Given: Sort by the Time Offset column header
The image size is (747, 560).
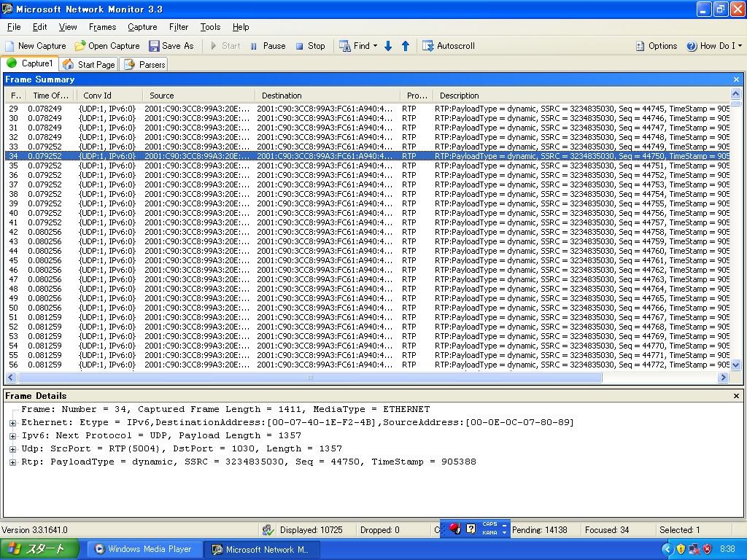Looking at the screenshot, I should tap(51, 96).
